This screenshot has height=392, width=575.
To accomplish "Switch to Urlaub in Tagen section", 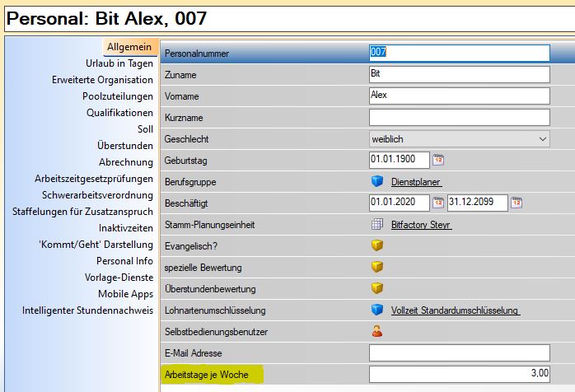I will pyautogui.click(x=119, y=63).
